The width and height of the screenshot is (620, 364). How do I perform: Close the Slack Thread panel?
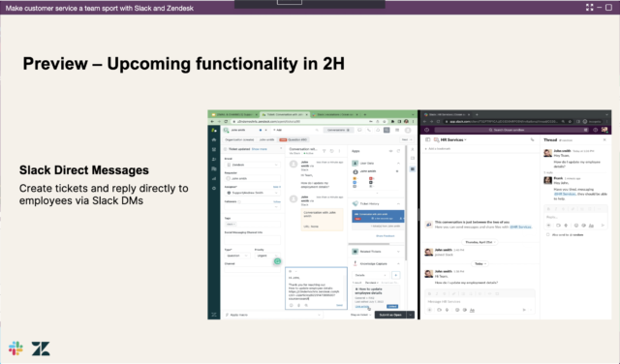pyautogui.click(x=604, y=140)
